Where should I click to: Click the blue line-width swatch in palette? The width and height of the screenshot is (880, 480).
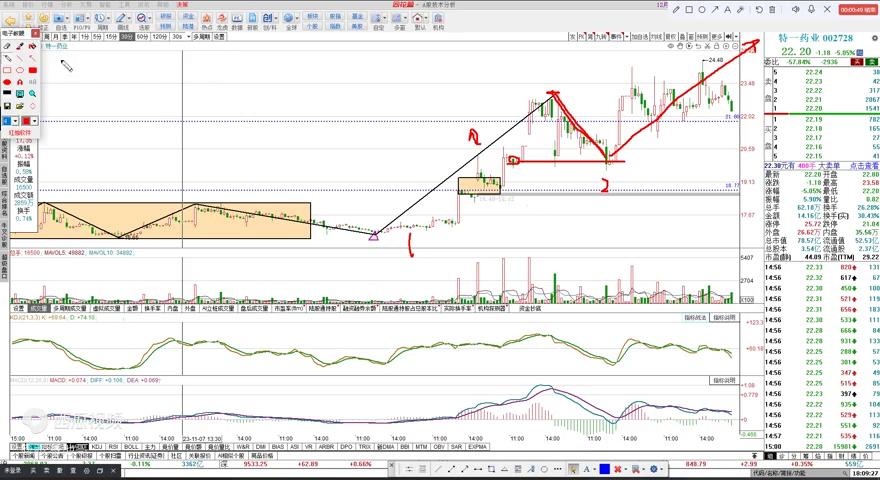point(7,121)
